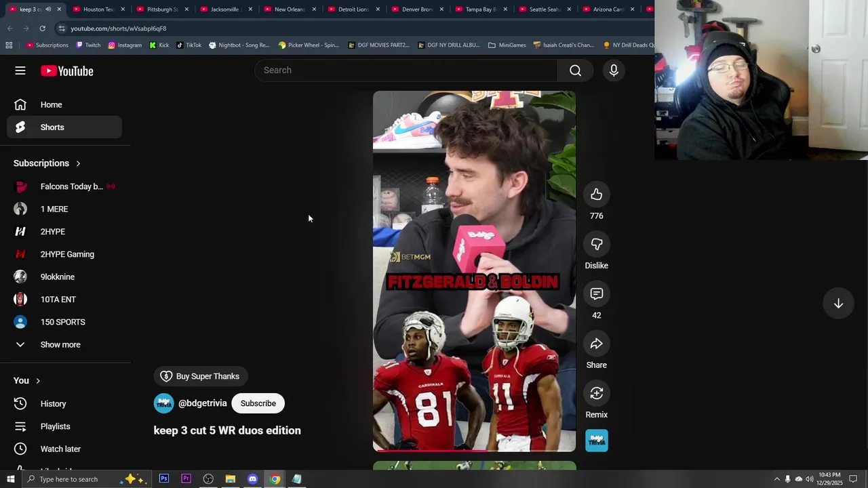Switch to the Pittsburgh Steelers tab
Image resolution: width=868 pixels, height=488 pixels.
point(162,9)
